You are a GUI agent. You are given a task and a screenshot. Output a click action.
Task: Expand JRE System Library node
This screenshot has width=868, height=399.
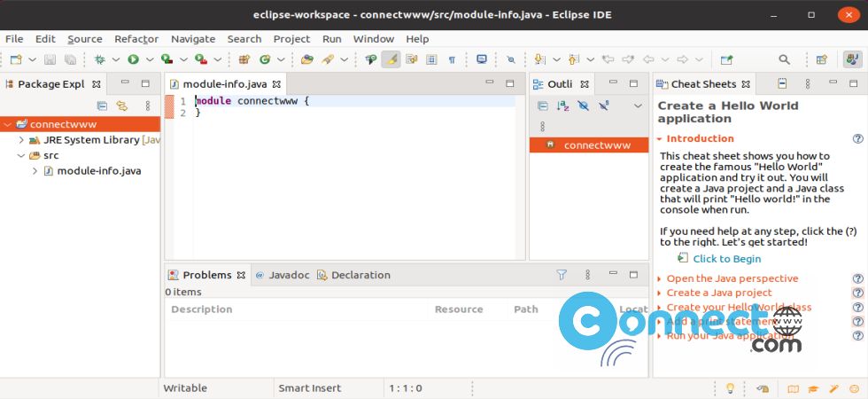pos(21,140)
